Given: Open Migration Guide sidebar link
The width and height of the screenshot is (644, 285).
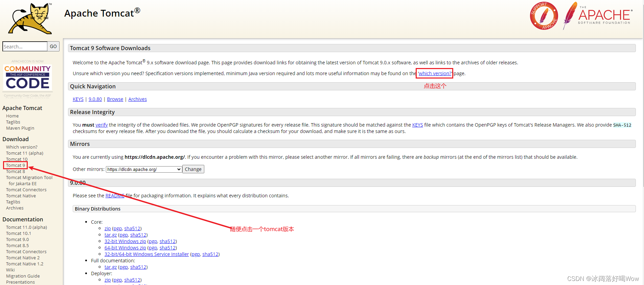Looking at the screenshot, I should [x=23, y=276].
